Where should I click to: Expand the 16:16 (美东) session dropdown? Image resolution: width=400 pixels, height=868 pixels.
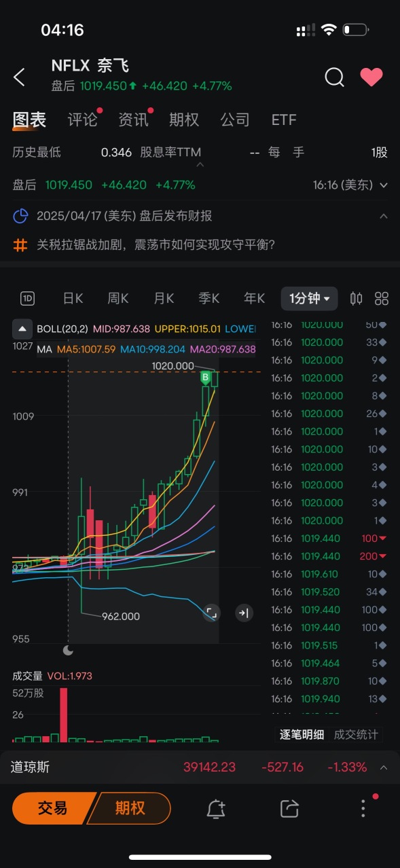384,185
